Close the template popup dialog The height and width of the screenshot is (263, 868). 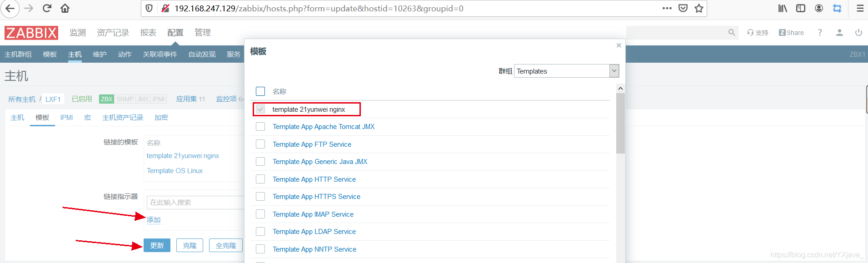pos(619,45)
